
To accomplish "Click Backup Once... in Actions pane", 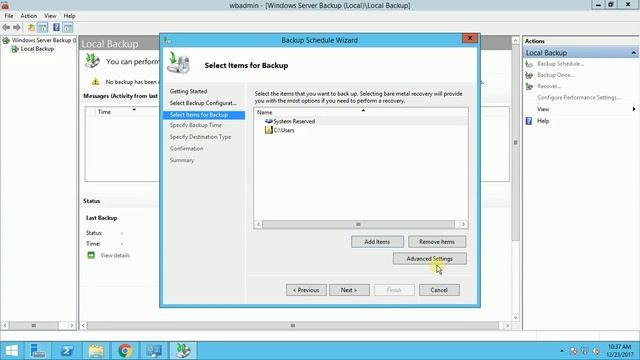I will pyautogui.click(x=556, y=75).
